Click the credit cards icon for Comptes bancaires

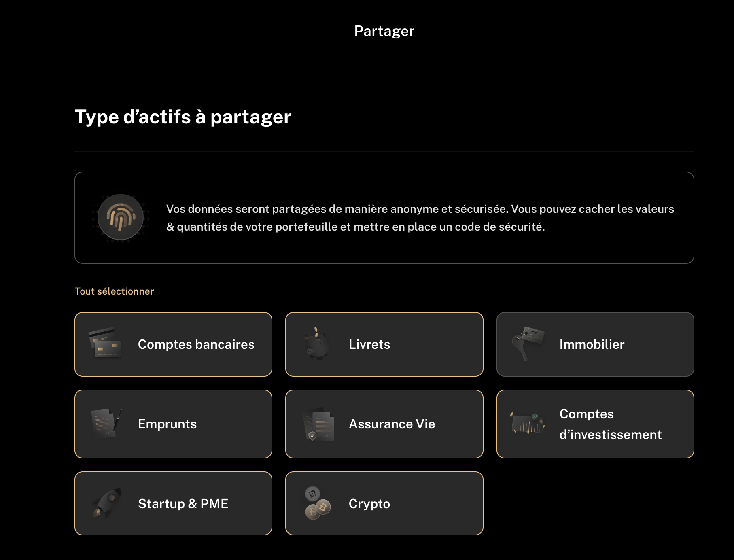pos(104,343)
